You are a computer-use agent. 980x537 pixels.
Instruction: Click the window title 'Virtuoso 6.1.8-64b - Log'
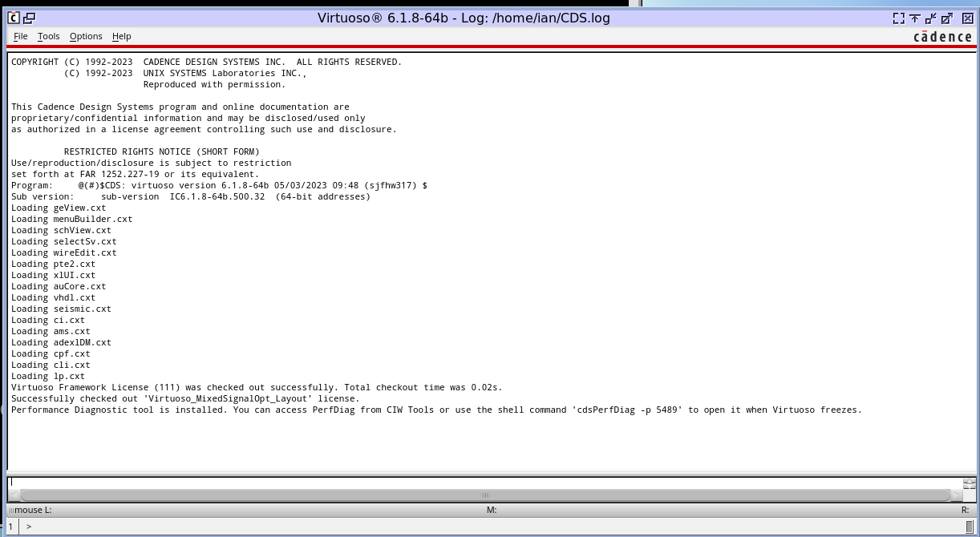[x=464, y=18]
